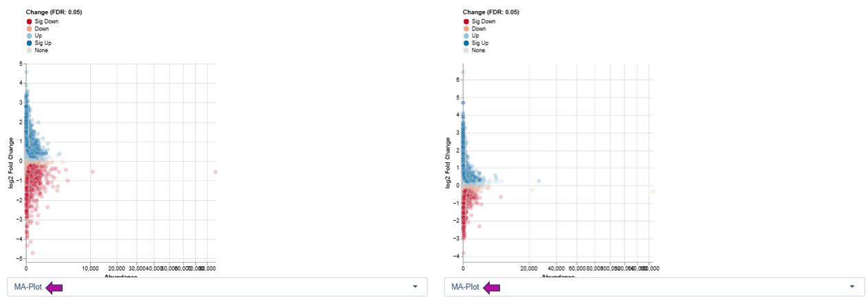Screen dimensions: 868x300
Task: Click the topmost blue point in left plot
Action: (x=26, y=72)
